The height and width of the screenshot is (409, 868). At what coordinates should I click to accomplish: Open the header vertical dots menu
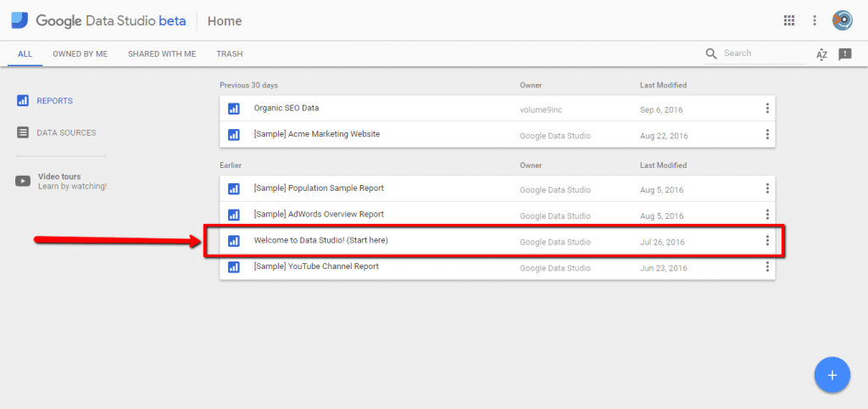(815, 20)
